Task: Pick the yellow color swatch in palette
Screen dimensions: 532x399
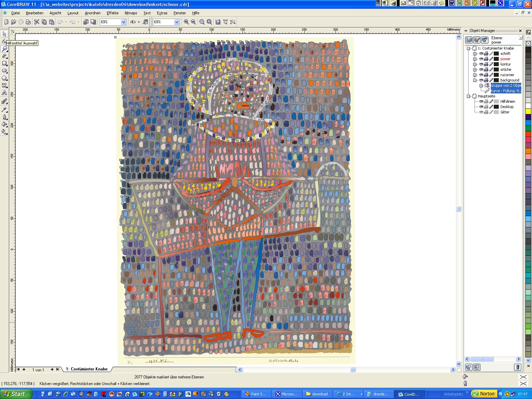Action: (528, 111)
